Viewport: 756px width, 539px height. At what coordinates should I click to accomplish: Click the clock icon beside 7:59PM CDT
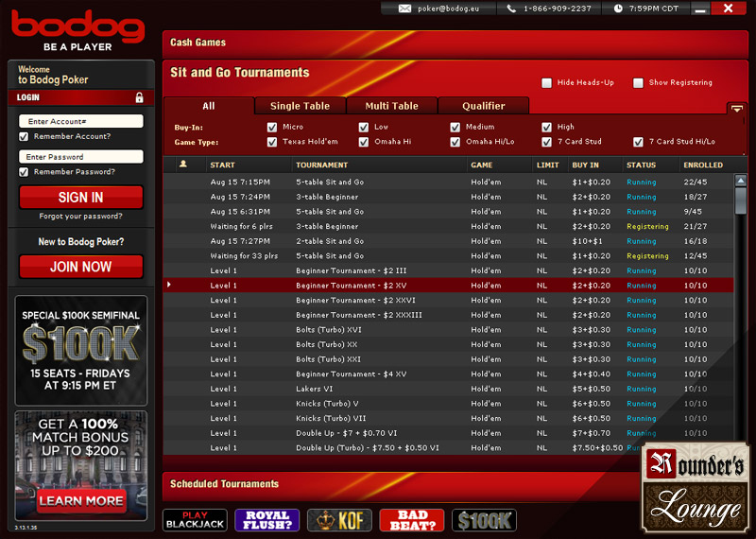tap(618, 9)
